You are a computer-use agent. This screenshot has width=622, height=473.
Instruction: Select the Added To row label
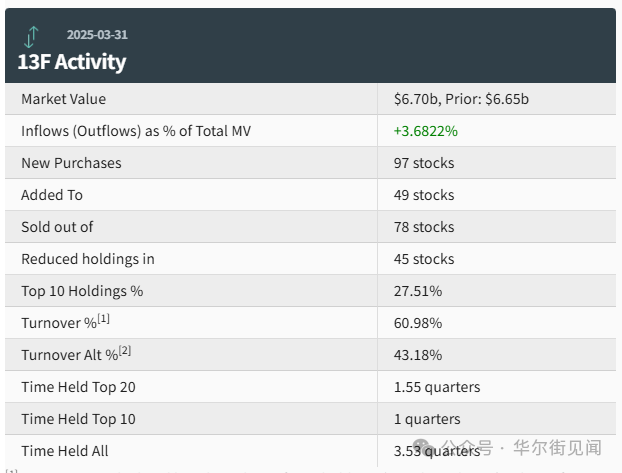[x=52, y=195]
